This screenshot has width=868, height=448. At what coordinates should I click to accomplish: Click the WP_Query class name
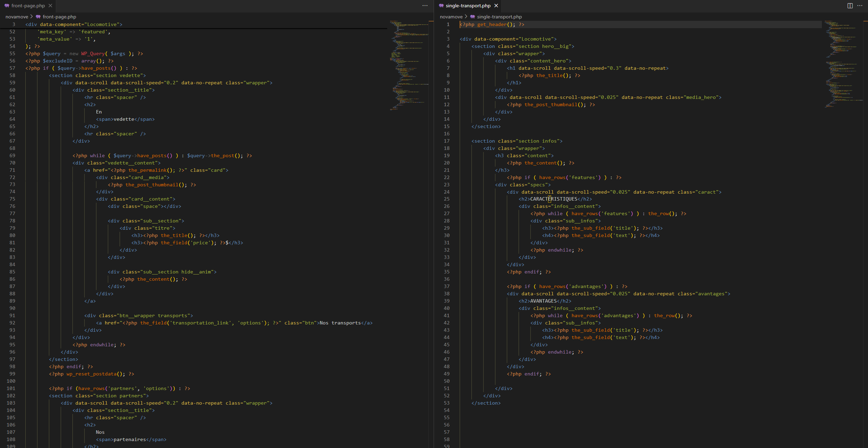(93, 53)
